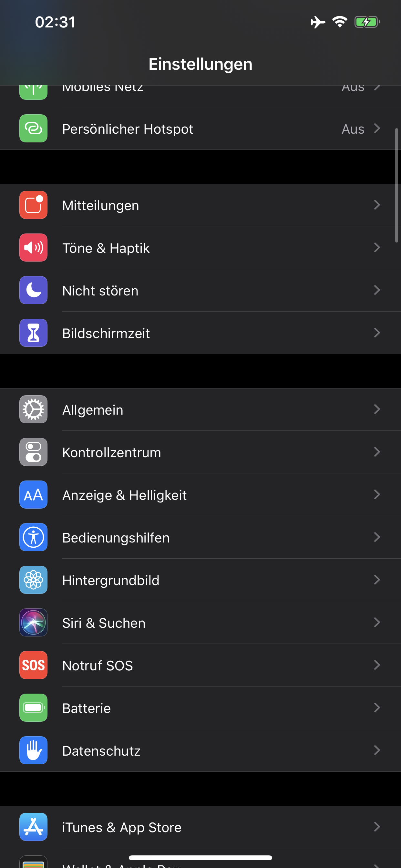Open the Anzeige & Helligkeit menu entry
This screenshot has width=401, height=868.
(124, 495)
